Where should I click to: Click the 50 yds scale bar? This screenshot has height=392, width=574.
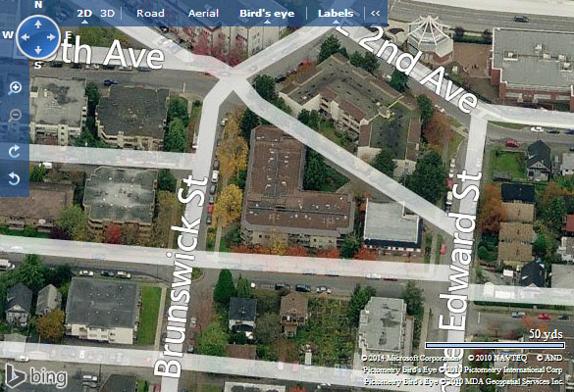(495, 345)
